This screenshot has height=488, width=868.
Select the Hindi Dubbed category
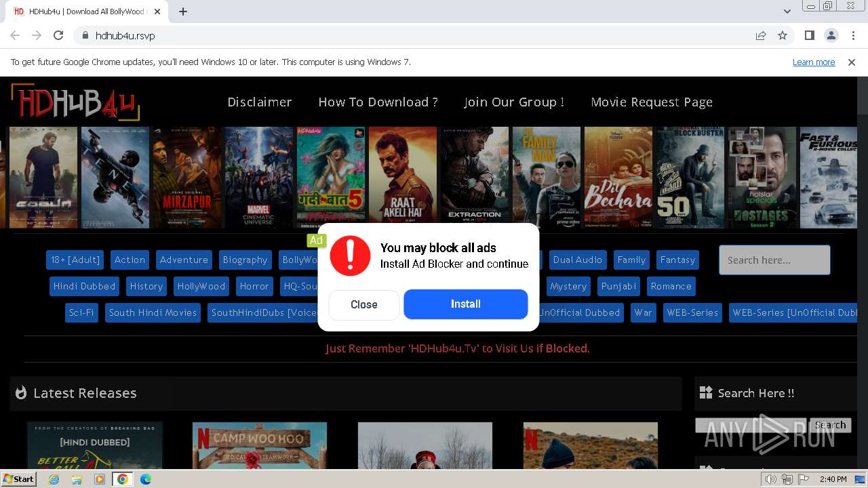tap(84, 286)
